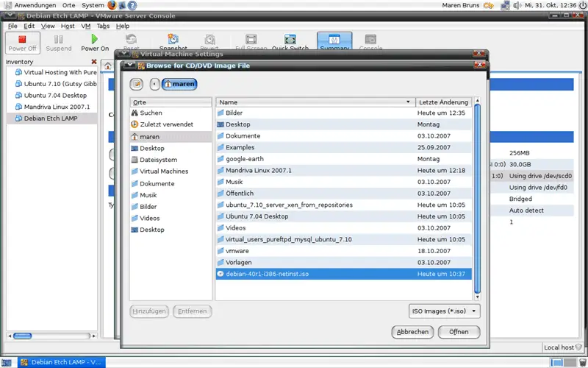Click the Summary view toolbar icon
Viewport: 588px width, 368px height.
pos(334,40)
